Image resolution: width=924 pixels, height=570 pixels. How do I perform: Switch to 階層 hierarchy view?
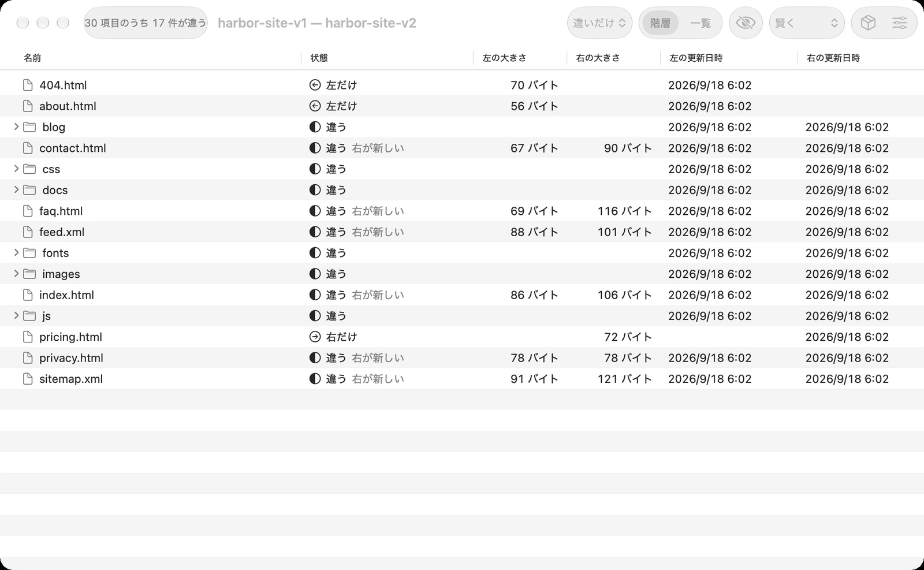click(660, 23)
